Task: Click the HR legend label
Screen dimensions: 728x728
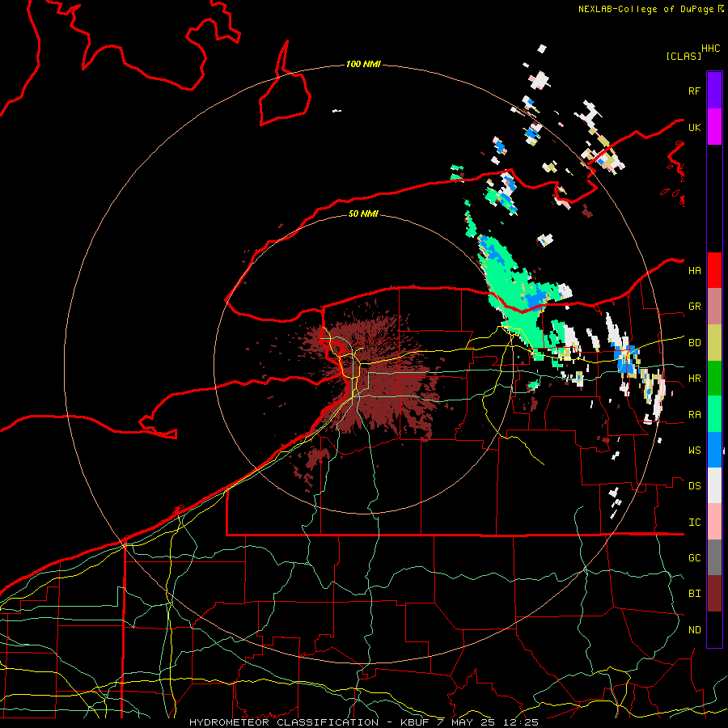Action: coord(694,379)
